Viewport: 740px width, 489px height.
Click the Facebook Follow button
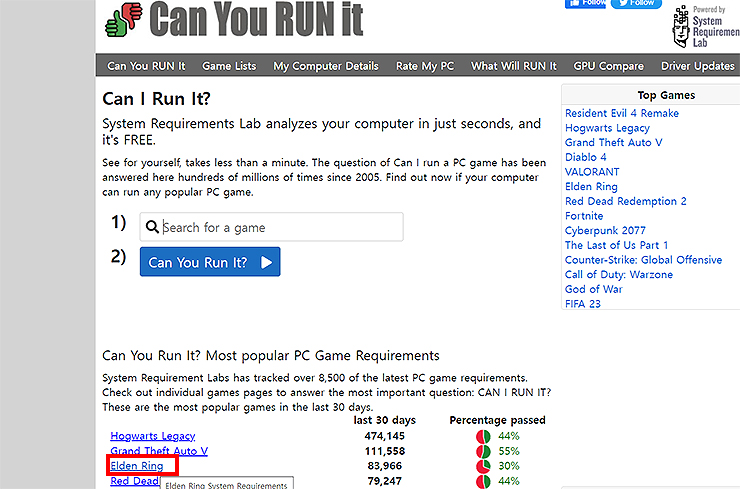[x=585, y=4]
